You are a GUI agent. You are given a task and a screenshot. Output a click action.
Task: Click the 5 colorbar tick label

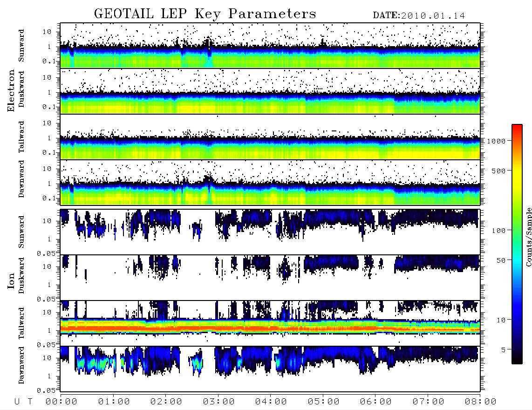pos(504,349)
